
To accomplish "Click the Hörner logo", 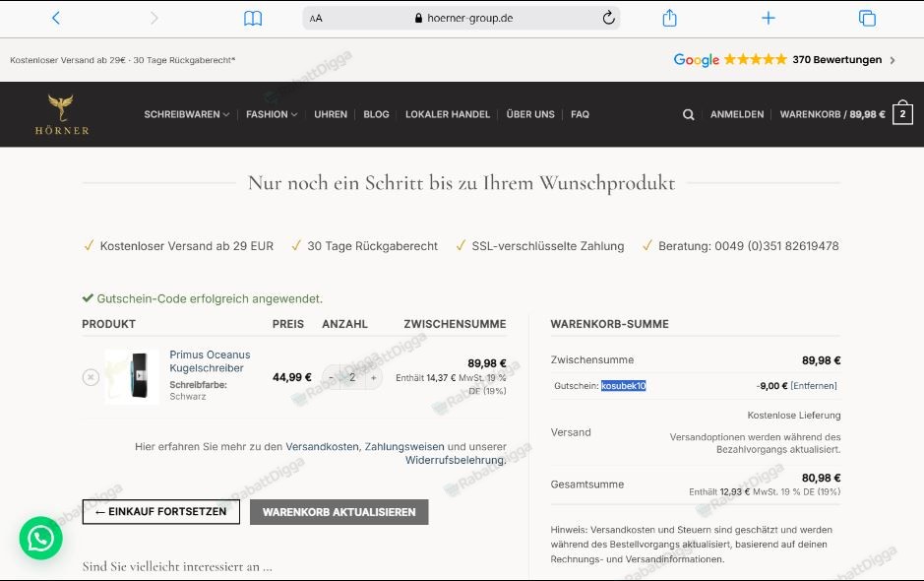I will (62, 114).
